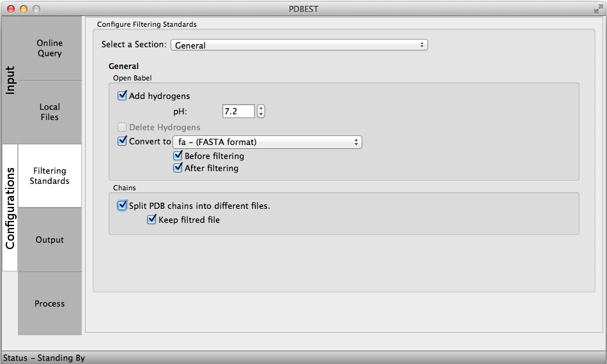Click the disabled Delete Hydrogens checkbox
607x364 pixels.
tap(123, 127)
